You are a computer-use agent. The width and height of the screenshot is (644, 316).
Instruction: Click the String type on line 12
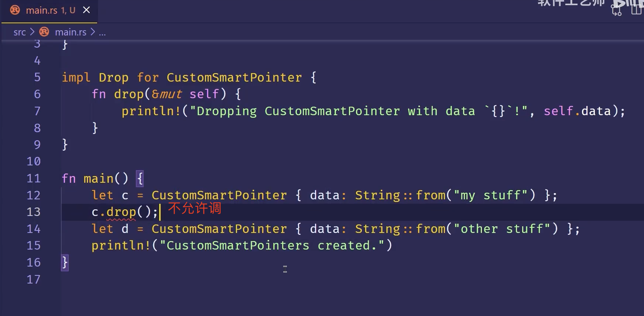(377, 195)
